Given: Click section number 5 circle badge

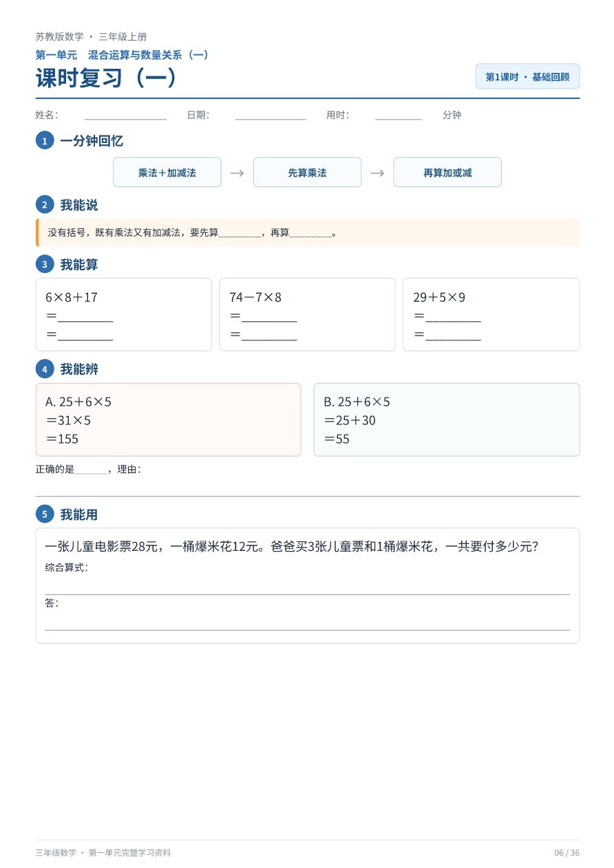Looking at the screenshot, I should pos(45,514).
